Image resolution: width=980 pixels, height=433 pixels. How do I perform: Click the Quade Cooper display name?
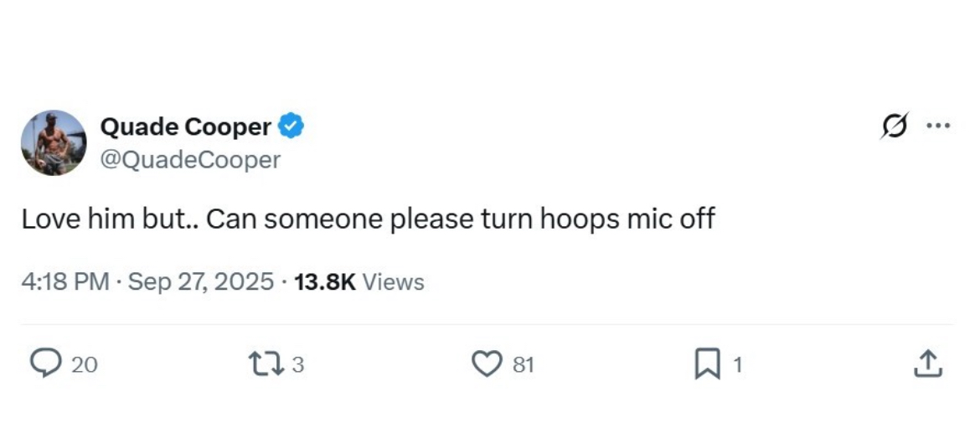tap(185, 127)
